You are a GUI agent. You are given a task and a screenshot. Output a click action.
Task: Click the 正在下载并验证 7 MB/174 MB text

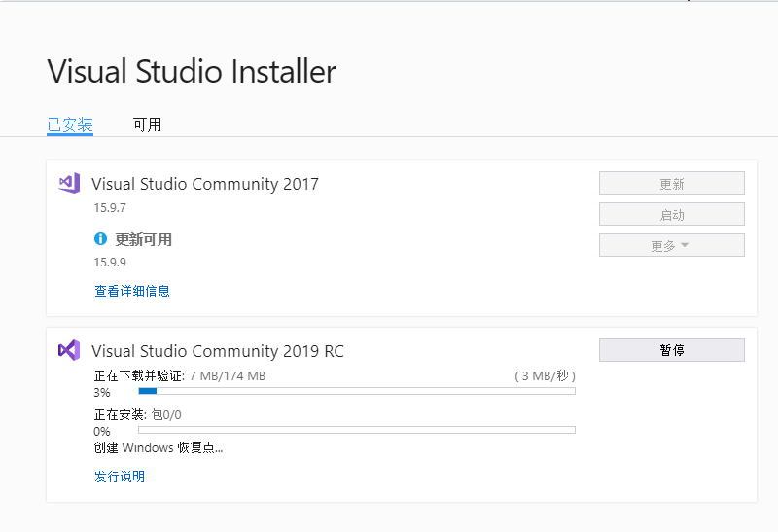click(x=180, y=376)
